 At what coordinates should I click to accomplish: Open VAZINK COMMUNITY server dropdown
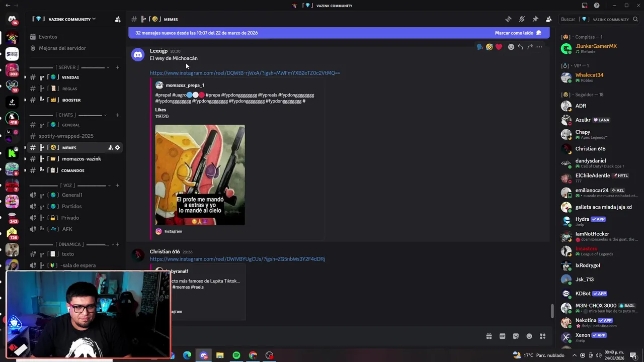(64, 19)
